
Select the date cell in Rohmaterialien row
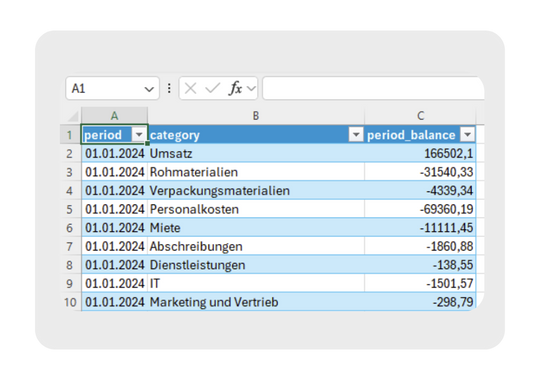tap(115, 172)
